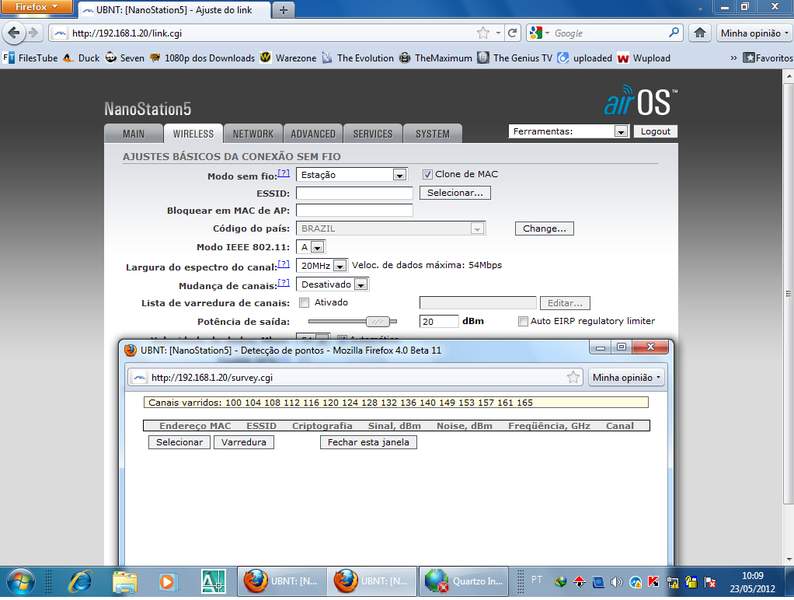
Task: Enable Lista de varredura de canais Ativado
Action: tap(304, 303)
